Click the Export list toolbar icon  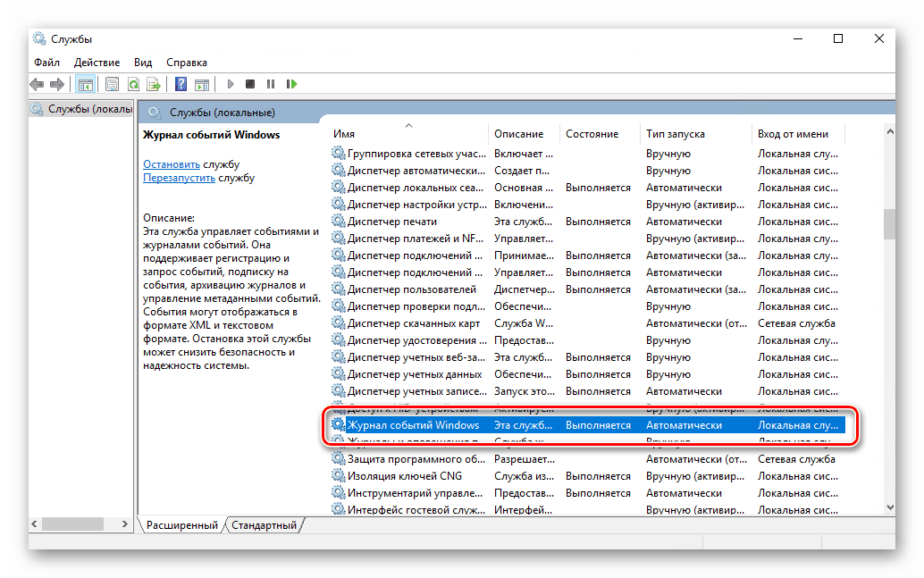tap(154, 84)
